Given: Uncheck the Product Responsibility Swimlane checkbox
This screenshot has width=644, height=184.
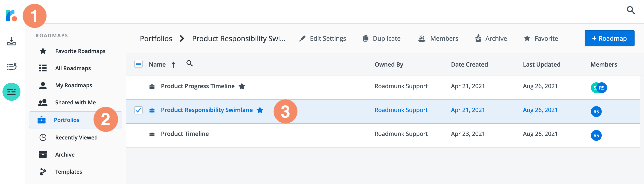Looking at the screenshot, I should tap(139, 110).
